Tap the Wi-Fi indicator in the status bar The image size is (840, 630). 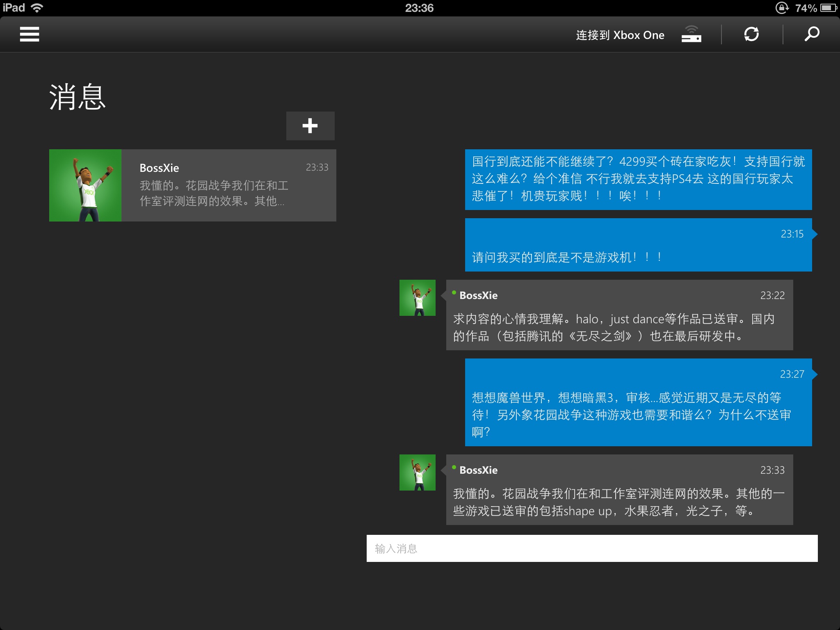(x=37, y=7)
